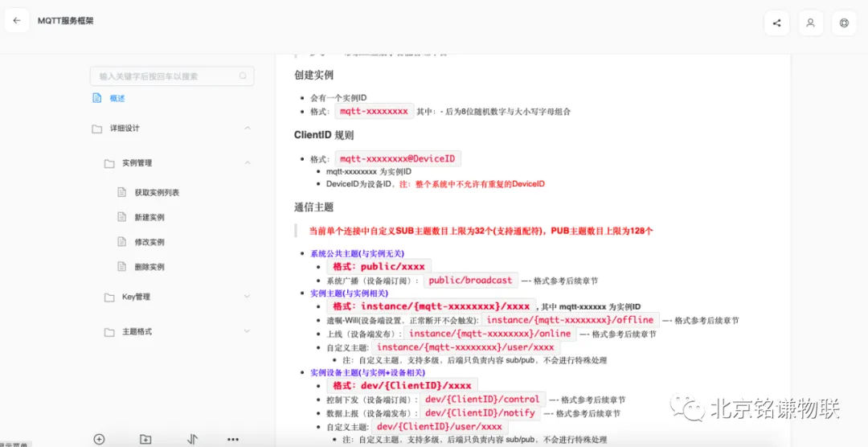Collapse the 详细设计 folder chevron
Image resolution: width=868 pixels, height=447 pixels.
pyautogui.click(x=247, y=129)
